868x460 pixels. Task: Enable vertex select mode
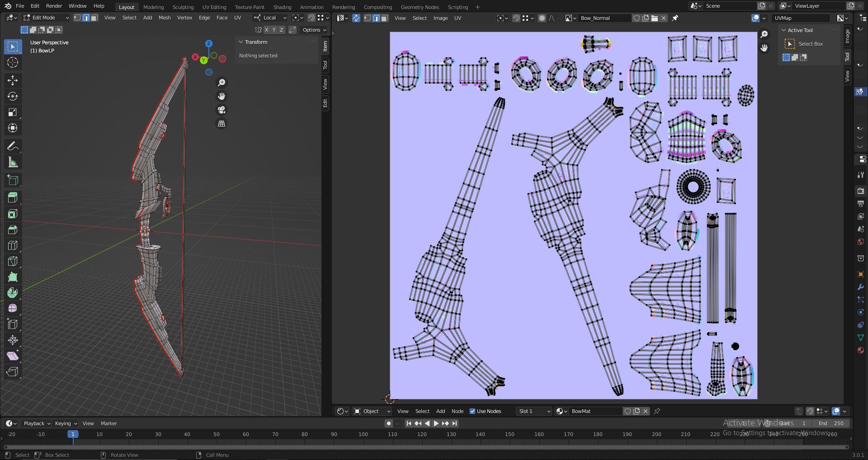(77, 18)
